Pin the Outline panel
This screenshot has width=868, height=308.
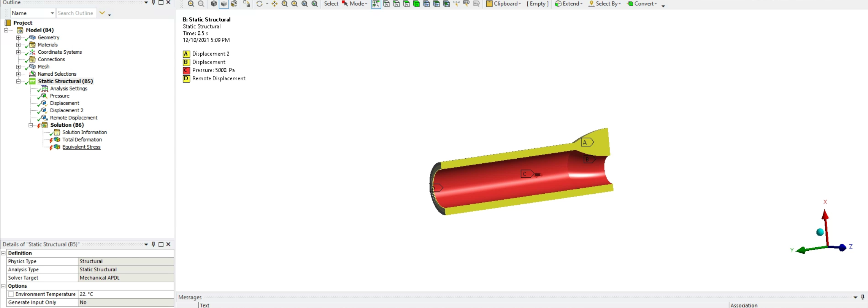153,2
